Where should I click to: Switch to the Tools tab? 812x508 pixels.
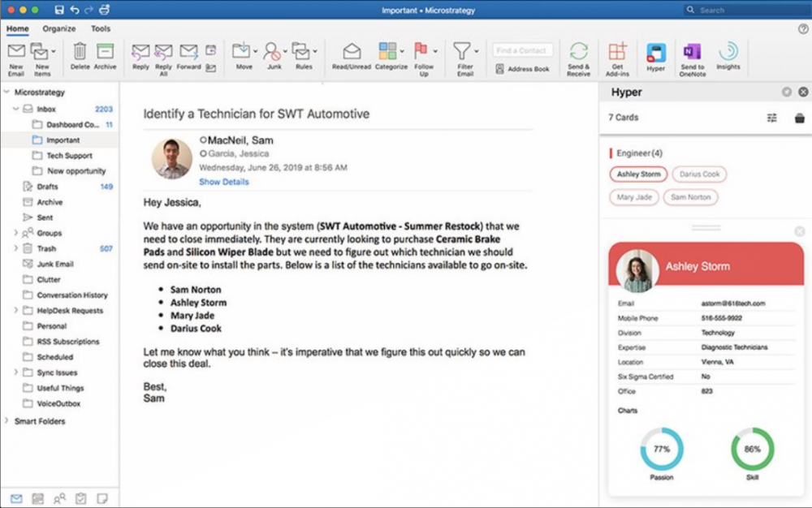click(x=101, y=28)
